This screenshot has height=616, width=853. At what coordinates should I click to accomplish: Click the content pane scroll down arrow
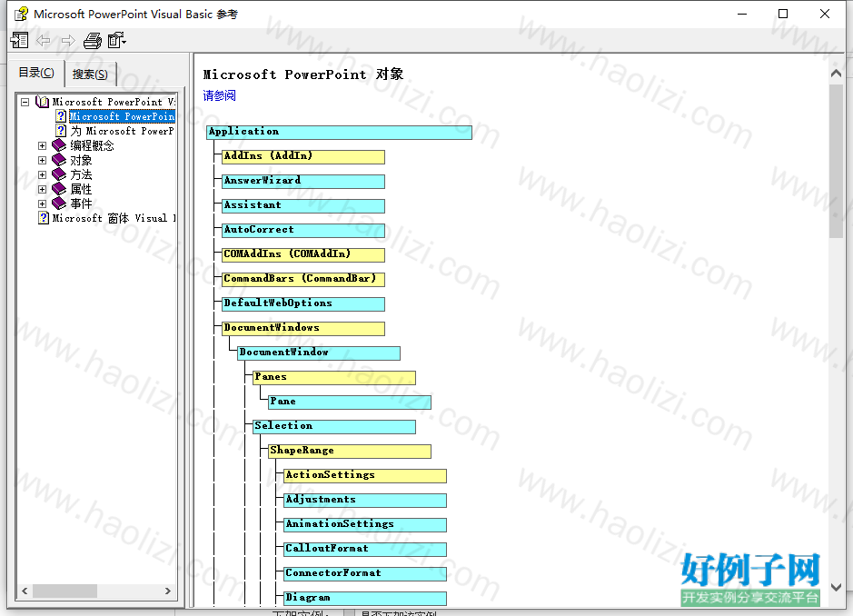pos(836,587)
